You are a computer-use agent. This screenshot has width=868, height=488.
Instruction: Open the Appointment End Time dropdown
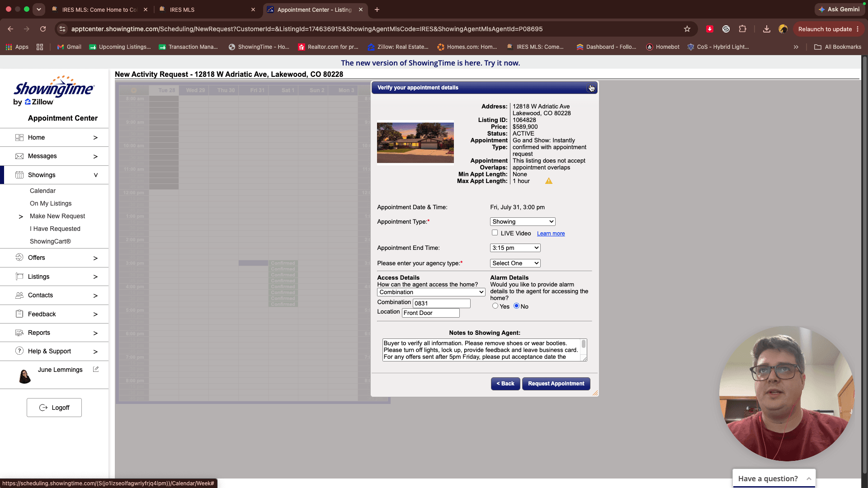(x=515, y=248)
